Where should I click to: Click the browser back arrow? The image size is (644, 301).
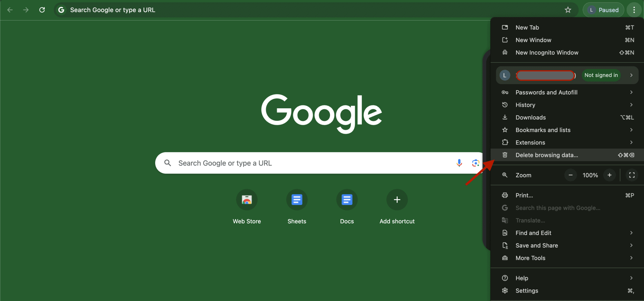pos(10,10)
